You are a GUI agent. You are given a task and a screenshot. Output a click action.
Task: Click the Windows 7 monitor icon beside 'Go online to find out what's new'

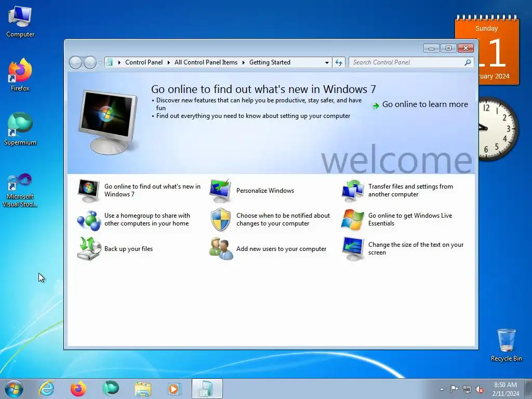[88, 191]
